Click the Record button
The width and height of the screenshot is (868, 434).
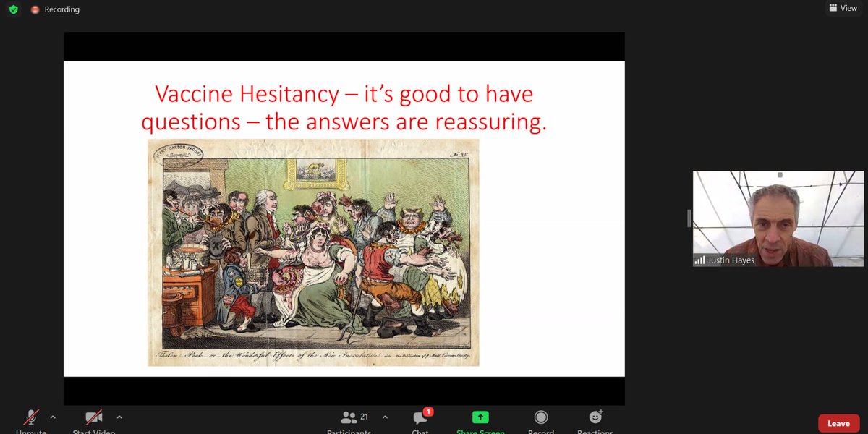point(541,422)
